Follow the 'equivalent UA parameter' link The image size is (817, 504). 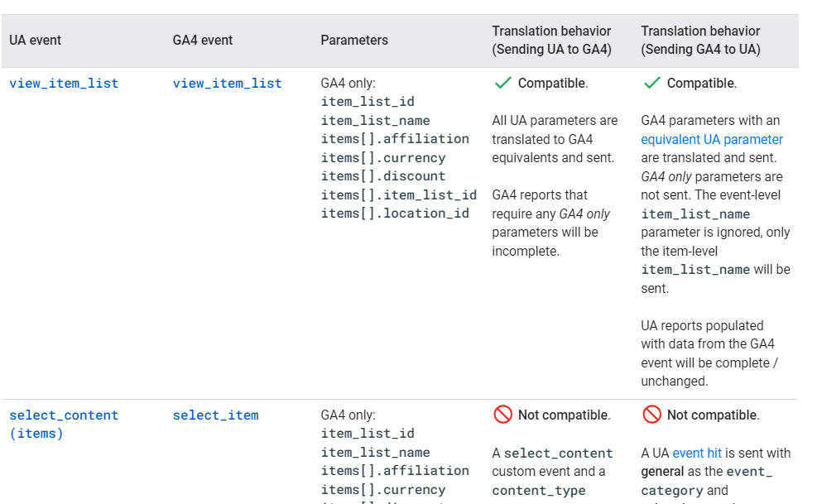[712, 139]
